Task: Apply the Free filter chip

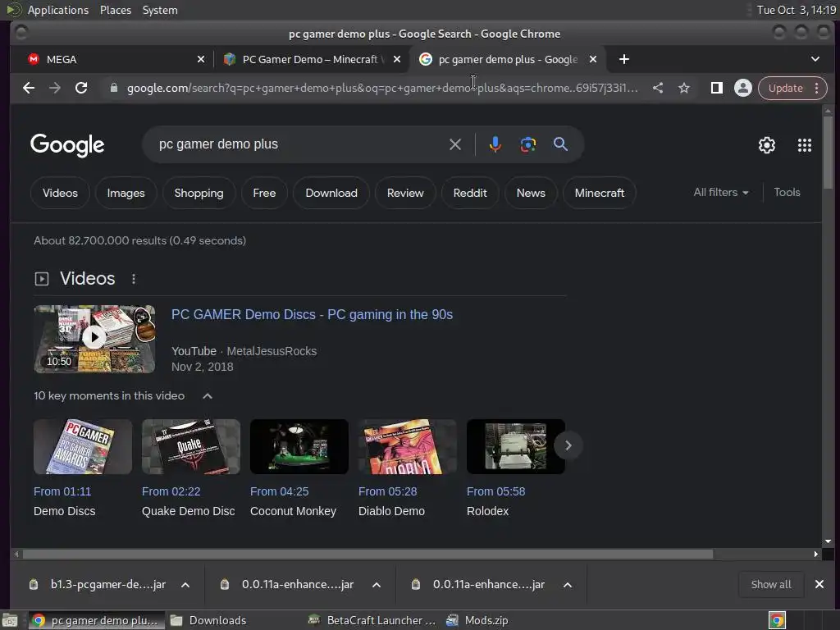Action: click(264, 193)
